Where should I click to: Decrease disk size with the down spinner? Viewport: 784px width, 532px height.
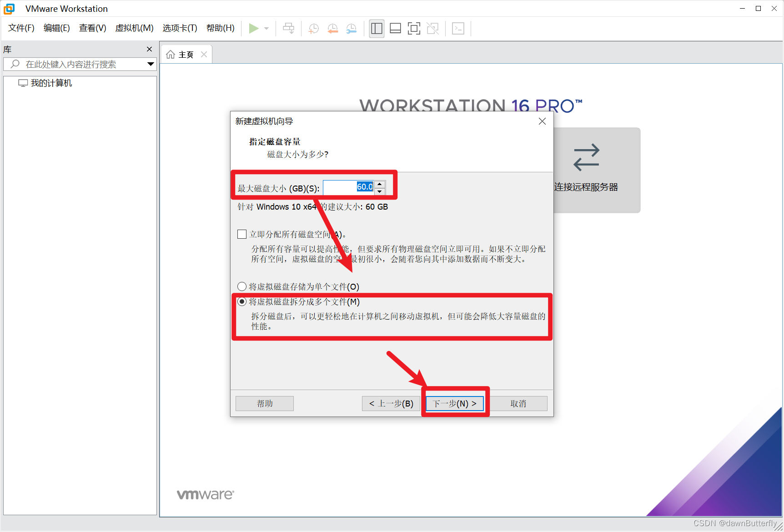coord(380,191)
